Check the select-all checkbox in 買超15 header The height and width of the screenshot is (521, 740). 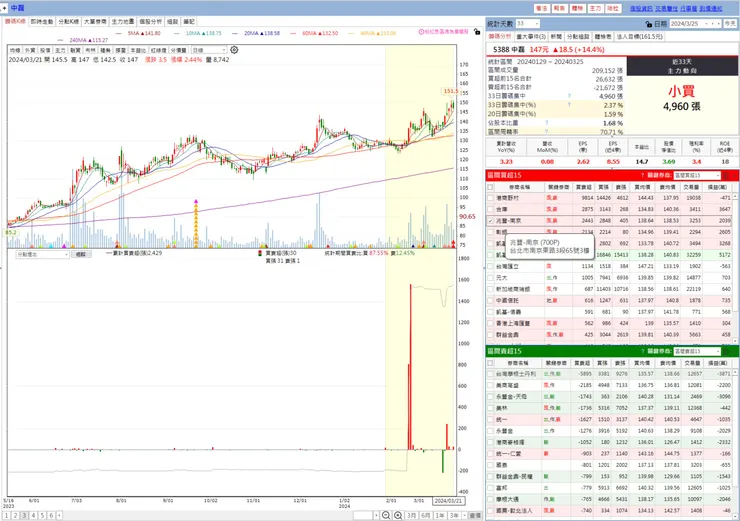(490, 187)
